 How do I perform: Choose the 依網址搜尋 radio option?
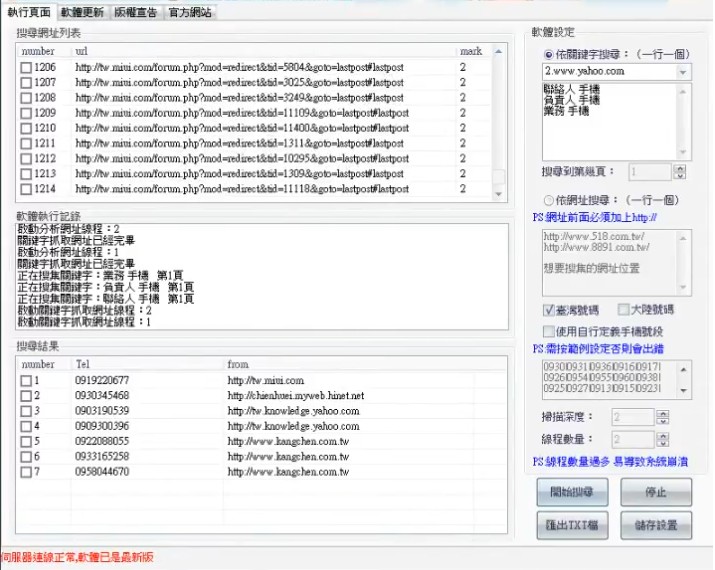pyautogui.click(x=548, y=200)
